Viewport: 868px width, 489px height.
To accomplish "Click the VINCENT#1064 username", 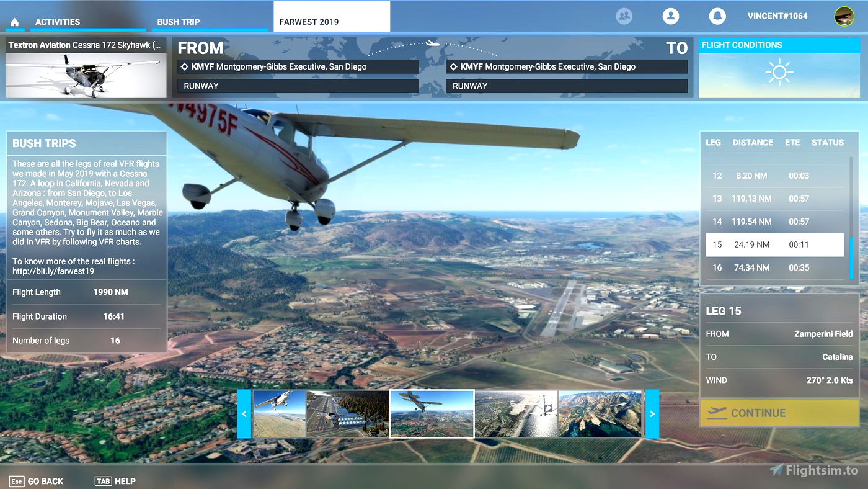I will (x=777, y=16).
